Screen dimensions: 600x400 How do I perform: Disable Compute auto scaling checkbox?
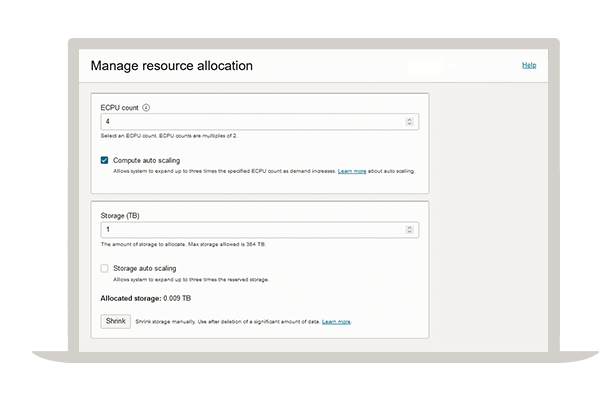tap(105, 160)
